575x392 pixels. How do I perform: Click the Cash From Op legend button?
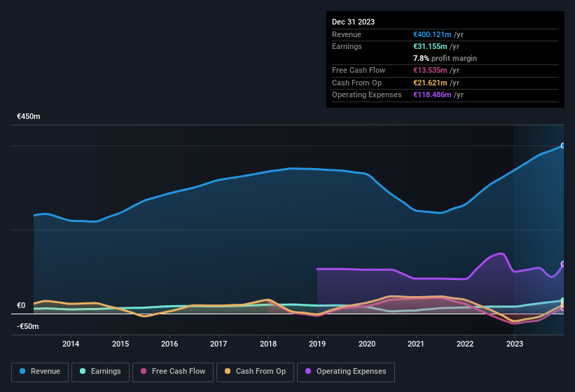[x=254, y=372]
